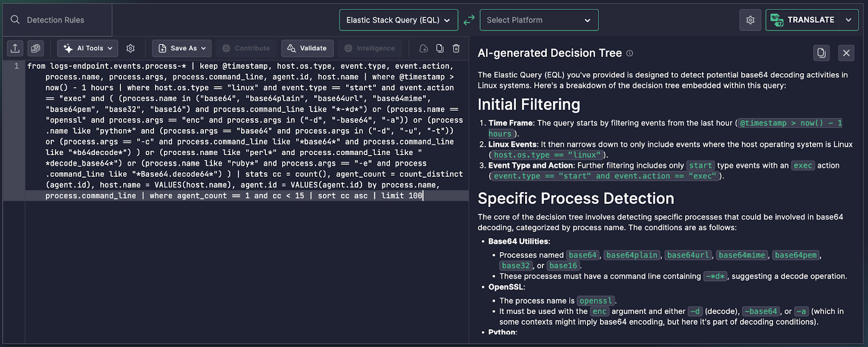This screenshot has height=347, width=868.
Task: Copy AI-generated Decision Tree content
Action: (821, 53)
